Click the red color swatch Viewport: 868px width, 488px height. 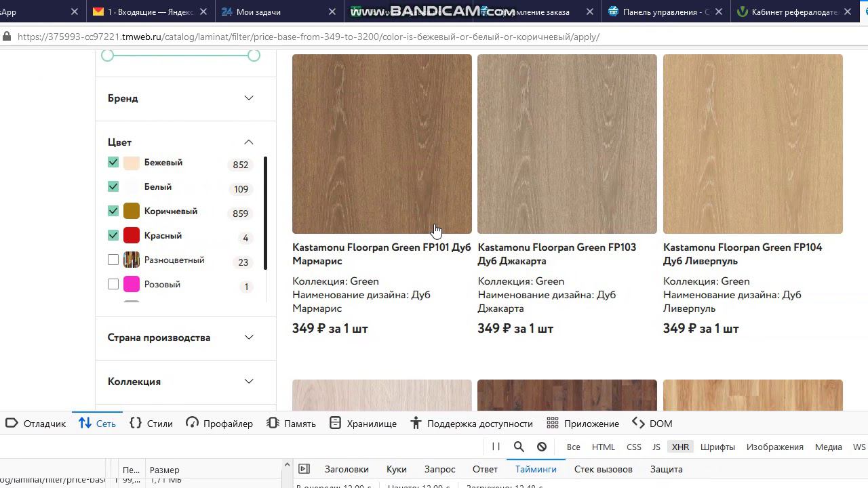(132, 236)
